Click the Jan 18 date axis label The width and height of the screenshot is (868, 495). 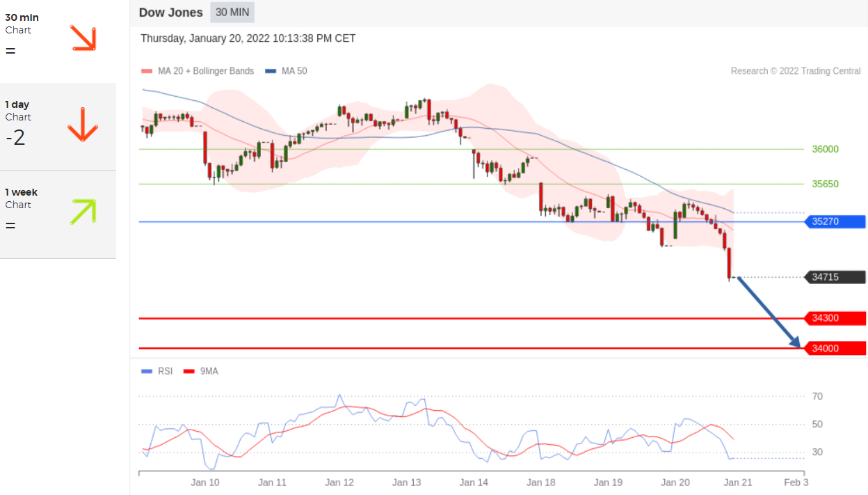[540, 482]
